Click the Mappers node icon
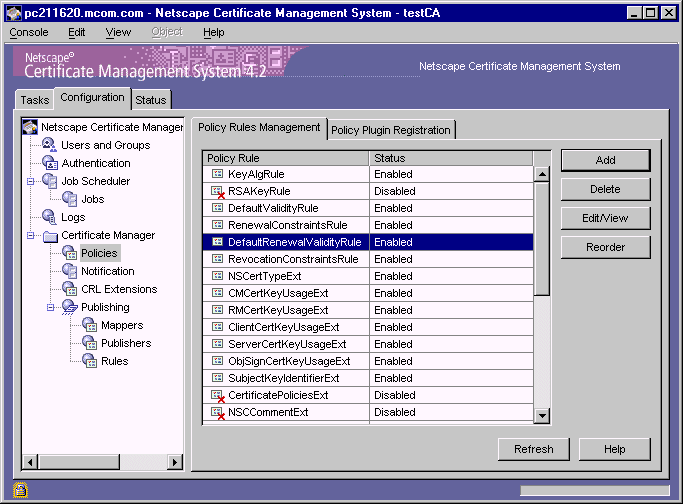 click(x=90, y=325)
